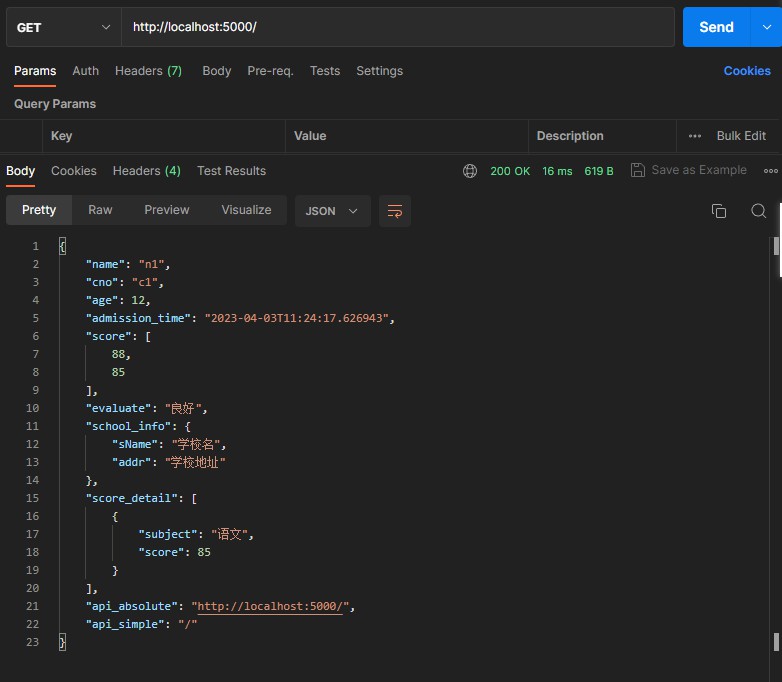Click the request URL input field
This screenshot has height=682, width=782.
pyautogui.click(x=398, y=27)
